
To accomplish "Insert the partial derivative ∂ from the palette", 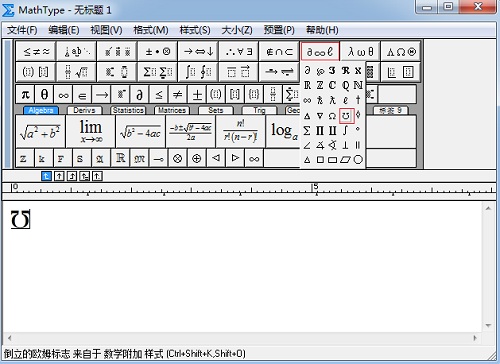I will (307, 70).
